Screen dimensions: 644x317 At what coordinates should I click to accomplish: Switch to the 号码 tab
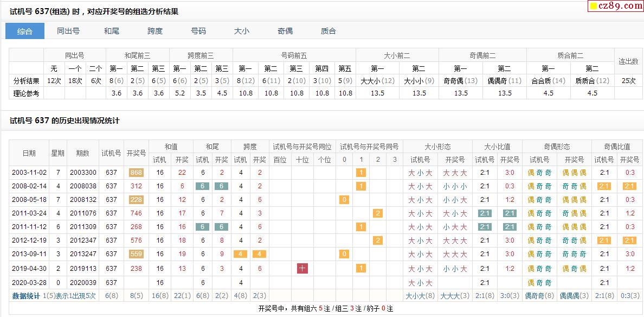click(x=198, y=31)
